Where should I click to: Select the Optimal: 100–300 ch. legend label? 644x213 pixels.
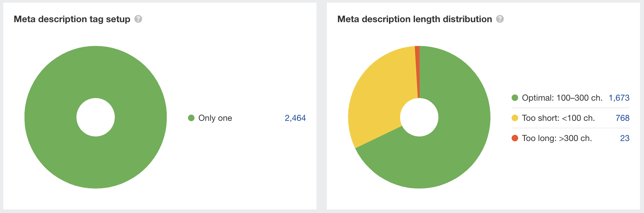[562, 98]
